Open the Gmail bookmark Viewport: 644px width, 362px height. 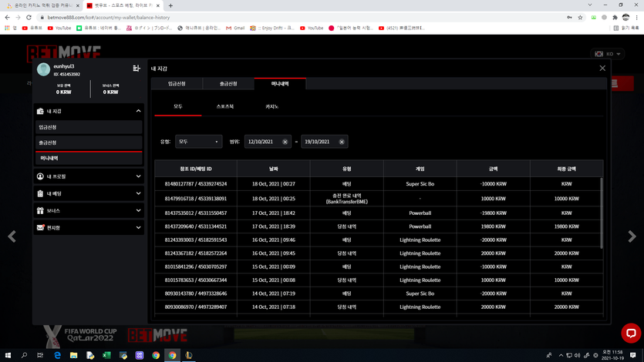coord(235,28)
